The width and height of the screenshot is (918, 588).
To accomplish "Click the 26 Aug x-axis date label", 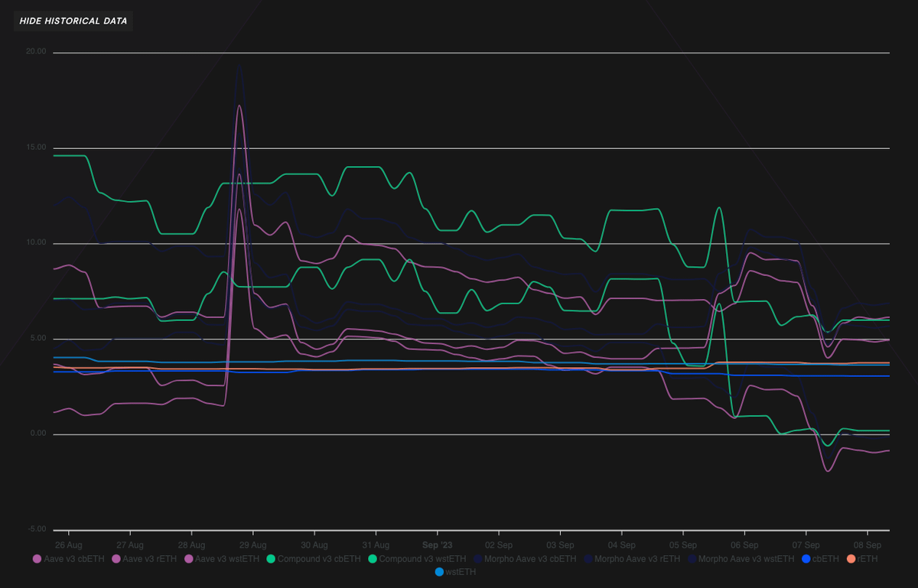I will (x=69, y=545).
